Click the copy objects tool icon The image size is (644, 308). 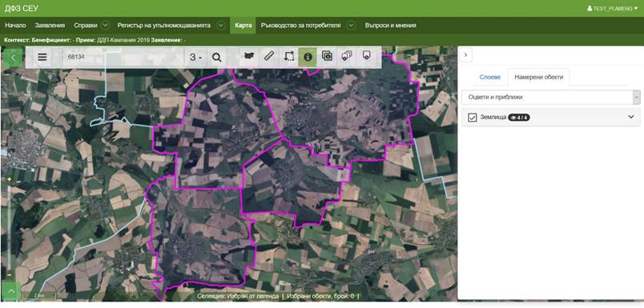click(x=327, y=57)
